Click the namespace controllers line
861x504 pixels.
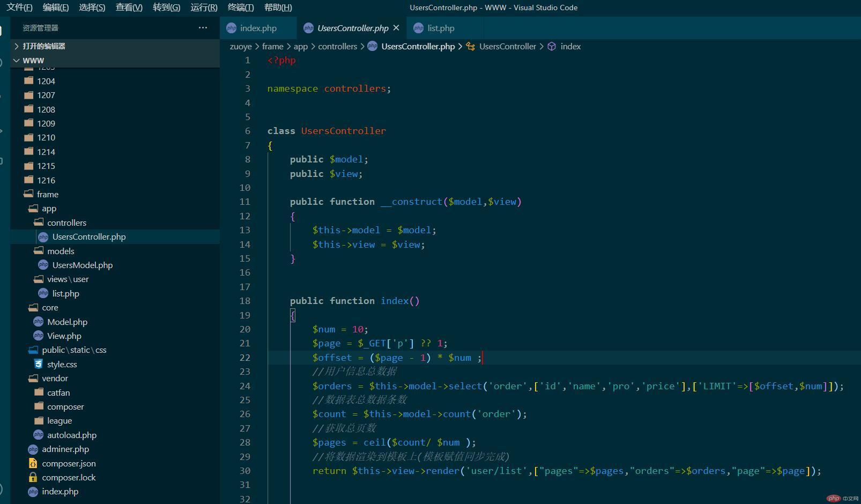pos(329,88)
